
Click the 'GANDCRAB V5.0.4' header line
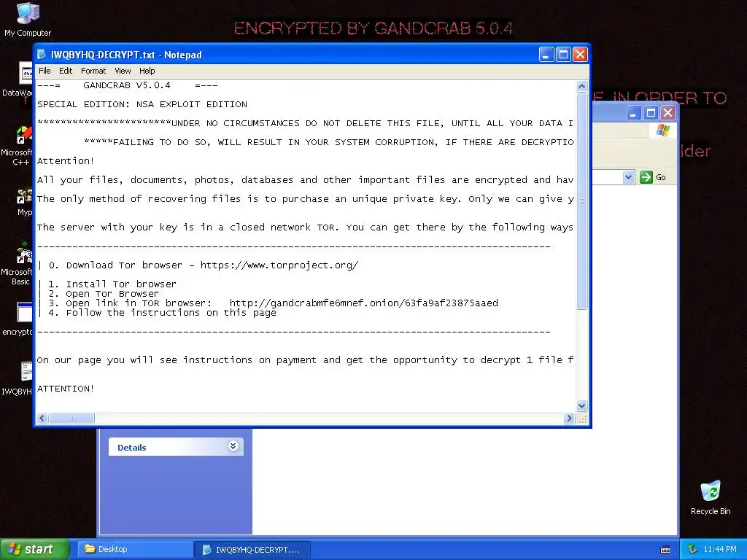click(x=127, y=85)
